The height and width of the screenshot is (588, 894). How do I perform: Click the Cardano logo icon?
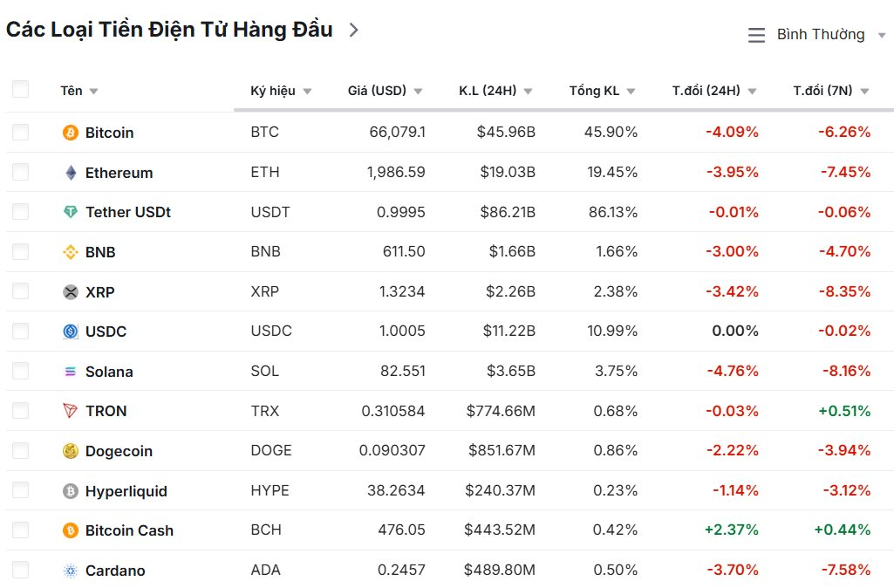point(71,571)
